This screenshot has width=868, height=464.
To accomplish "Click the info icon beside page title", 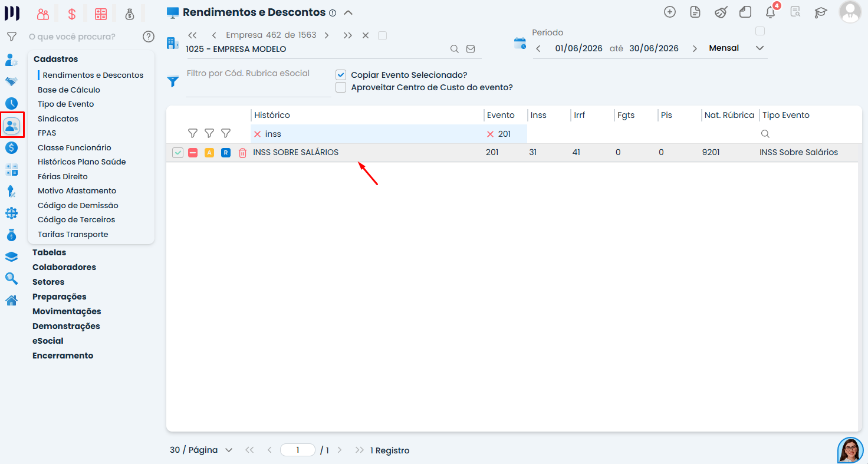I will tap(333, 12).
